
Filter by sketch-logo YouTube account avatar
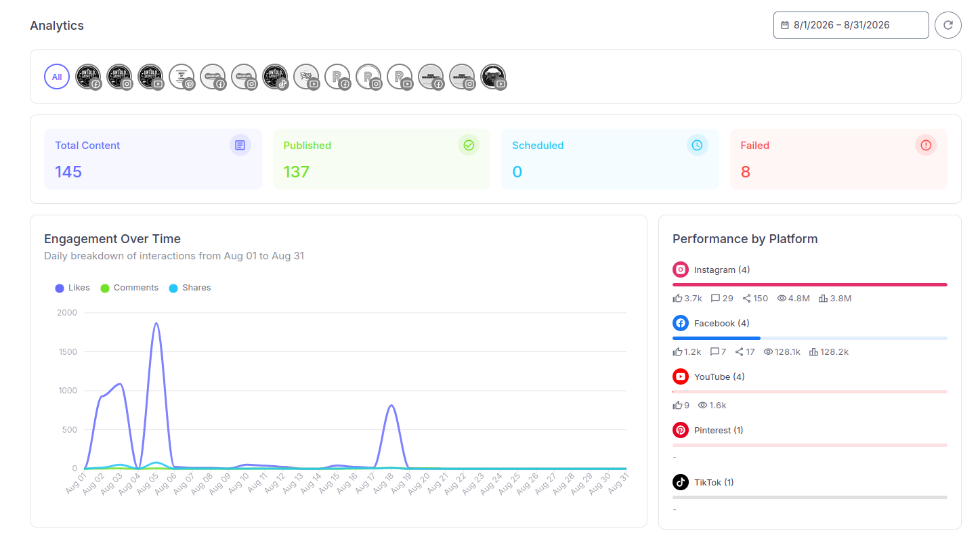click(306, 77)
